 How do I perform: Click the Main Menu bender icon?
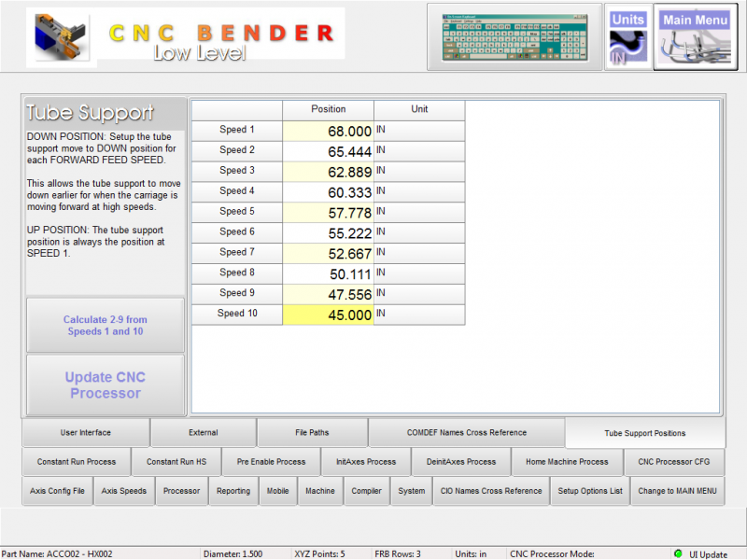click(695, 37)
